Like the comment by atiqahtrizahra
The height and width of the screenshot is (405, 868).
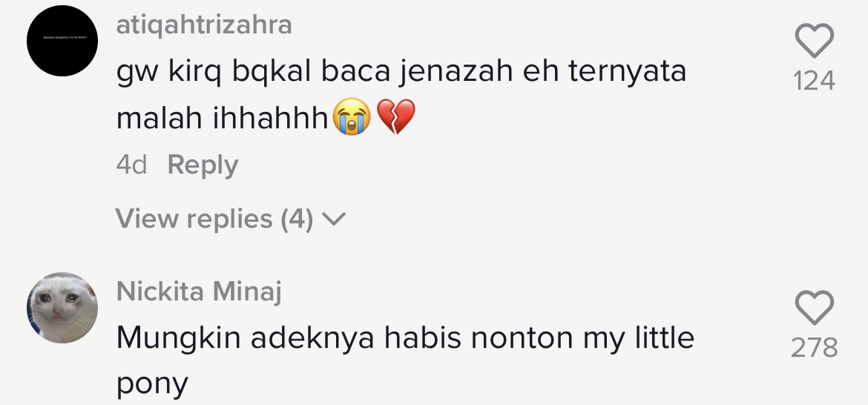click(814, 41)
